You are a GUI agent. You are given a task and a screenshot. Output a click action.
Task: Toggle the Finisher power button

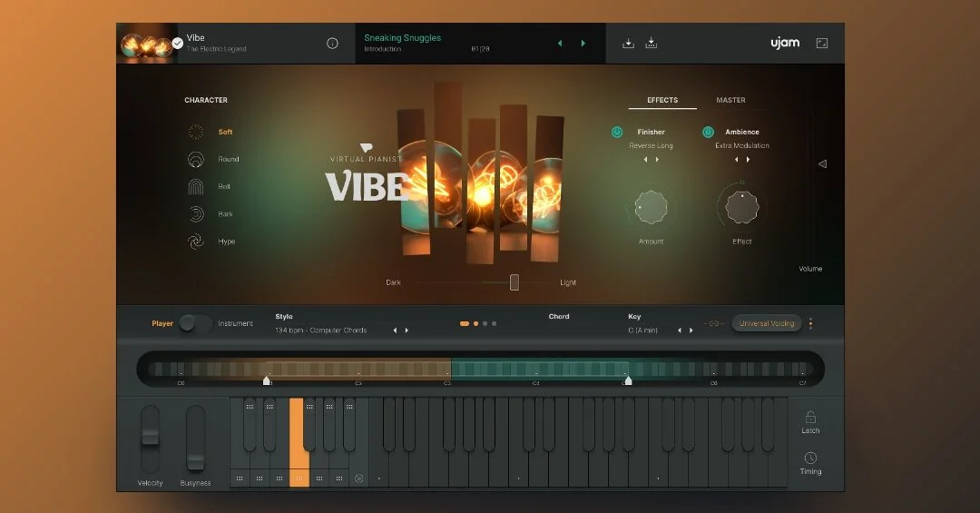[x=617, y=132]
